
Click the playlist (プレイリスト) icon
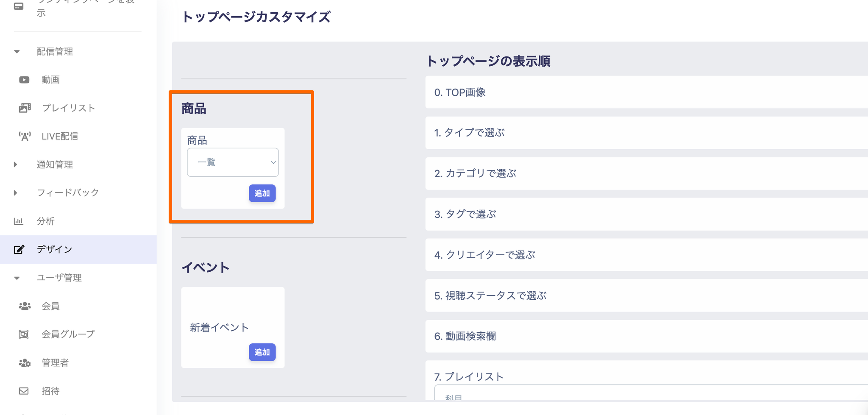25,108
